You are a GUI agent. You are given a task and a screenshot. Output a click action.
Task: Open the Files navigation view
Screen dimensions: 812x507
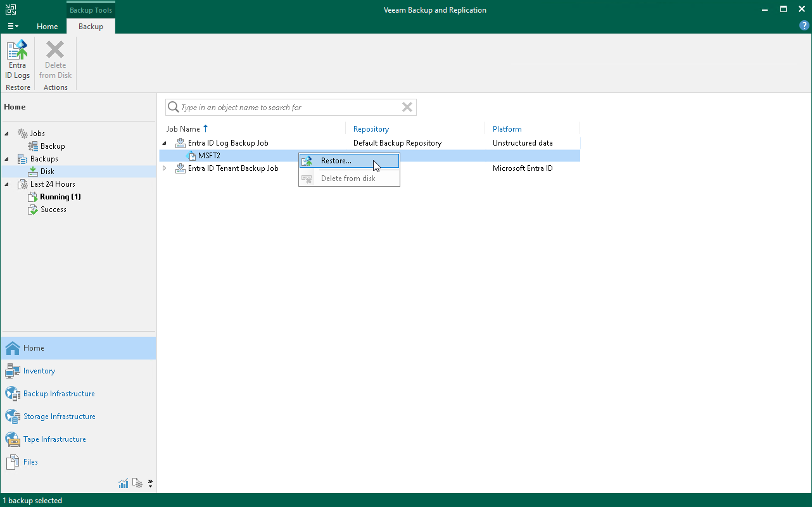(78, 462)
